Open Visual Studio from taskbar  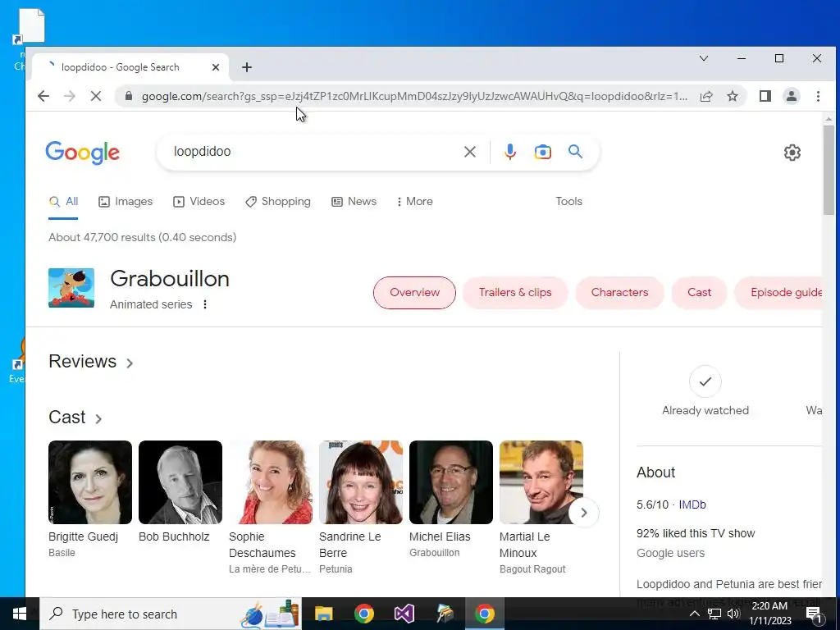404,614
